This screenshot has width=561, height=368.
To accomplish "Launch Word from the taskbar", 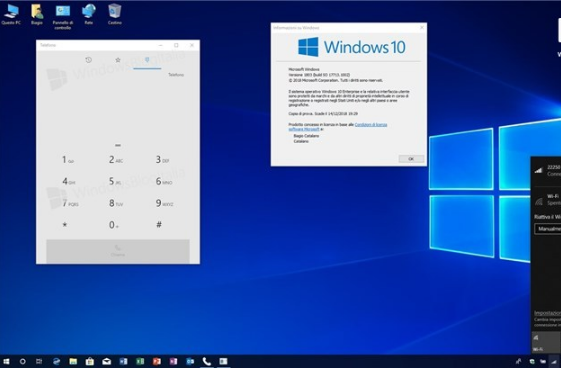I will click(123, 362).
